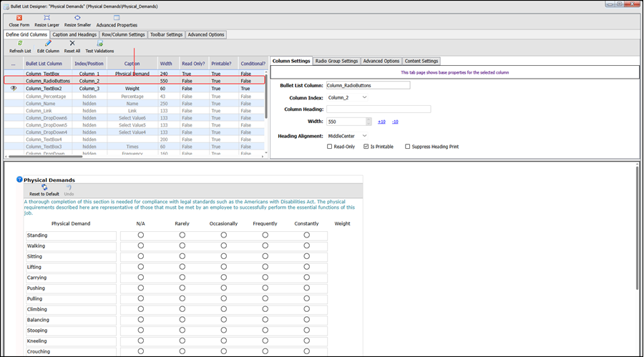Image resolution: width=644 pixels, height=357 pixels.
Task: Click into the Column Heading input field
Action: pos(379,109)
